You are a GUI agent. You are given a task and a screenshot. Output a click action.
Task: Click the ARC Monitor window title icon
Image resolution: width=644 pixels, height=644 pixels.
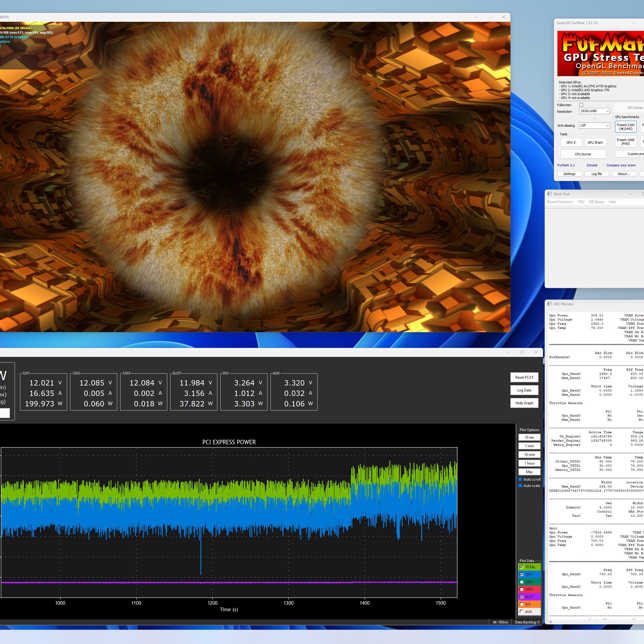coord(549,304)
